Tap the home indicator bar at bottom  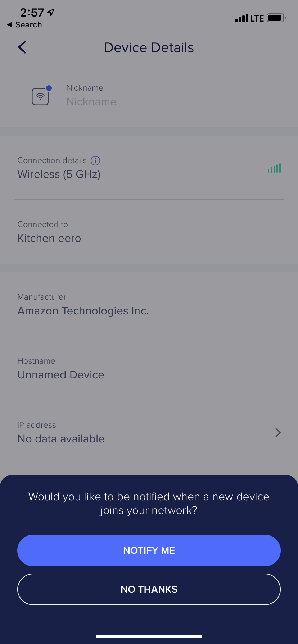(149, 636)
